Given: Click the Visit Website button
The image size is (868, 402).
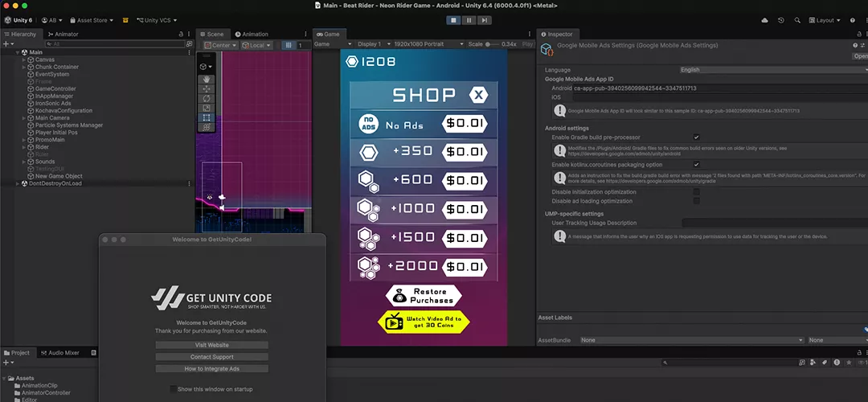Looking at the screenshot, I should point(212,345).
